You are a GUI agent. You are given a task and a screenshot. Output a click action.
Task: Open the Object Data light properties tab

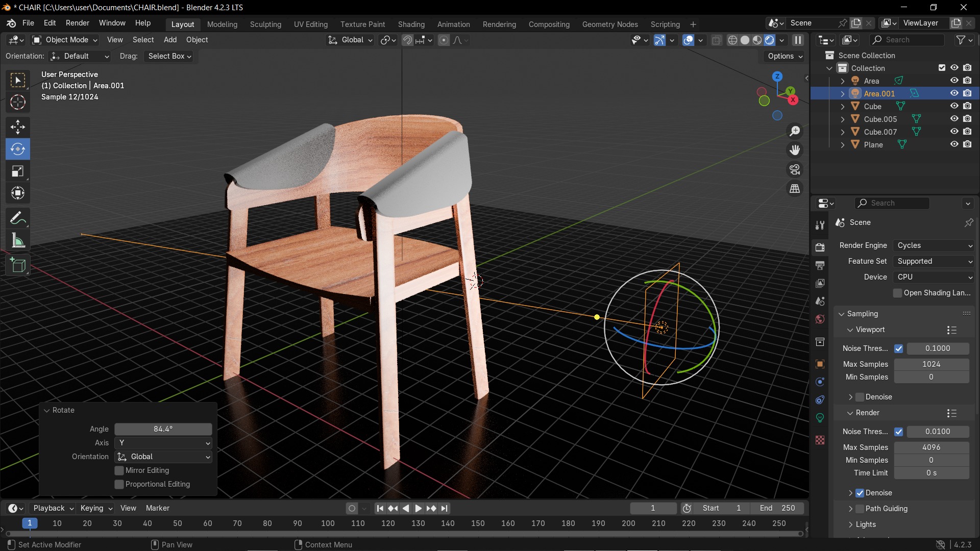(x=820, y=417)
